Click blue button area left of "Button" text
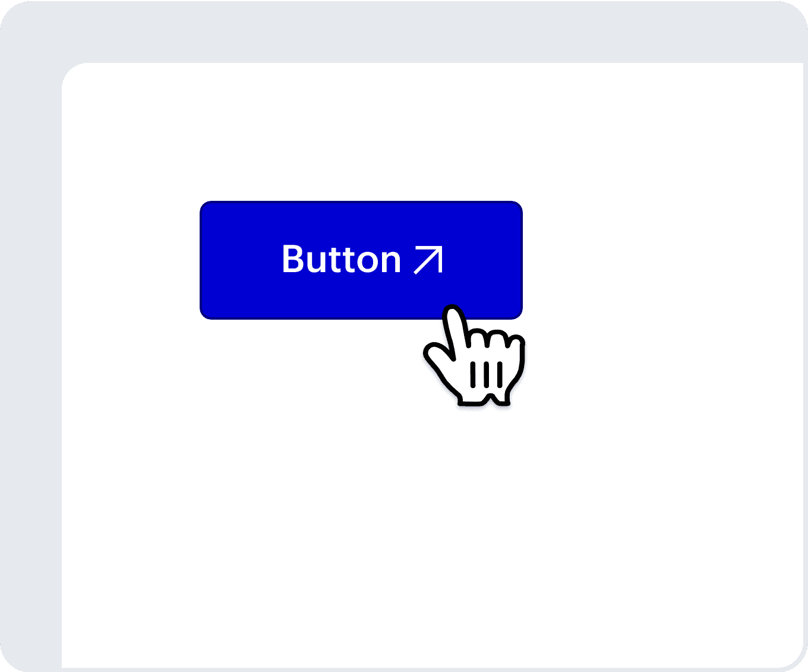 241,260
